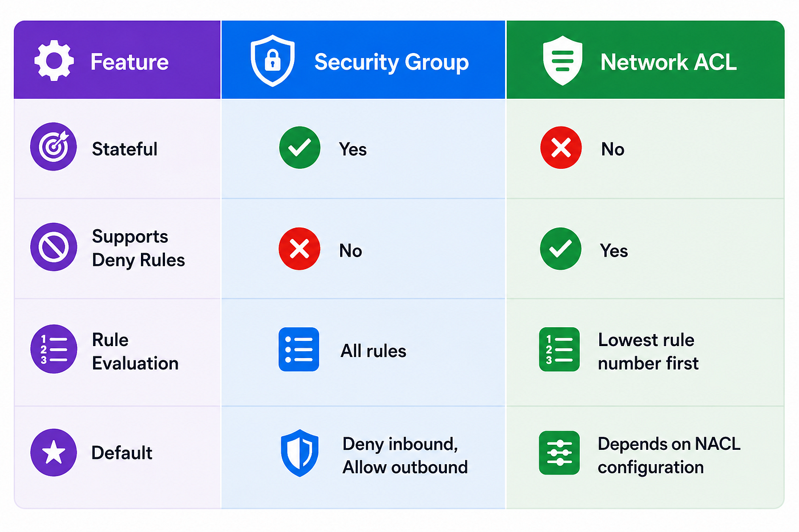Select the Network ACL column header text

point(668,62)
